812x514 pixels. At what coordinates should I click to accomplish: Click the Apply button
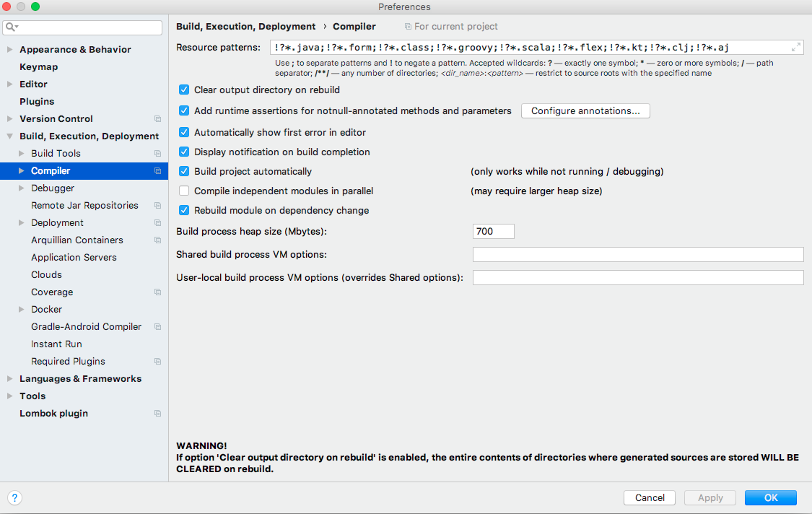[710, 498]
